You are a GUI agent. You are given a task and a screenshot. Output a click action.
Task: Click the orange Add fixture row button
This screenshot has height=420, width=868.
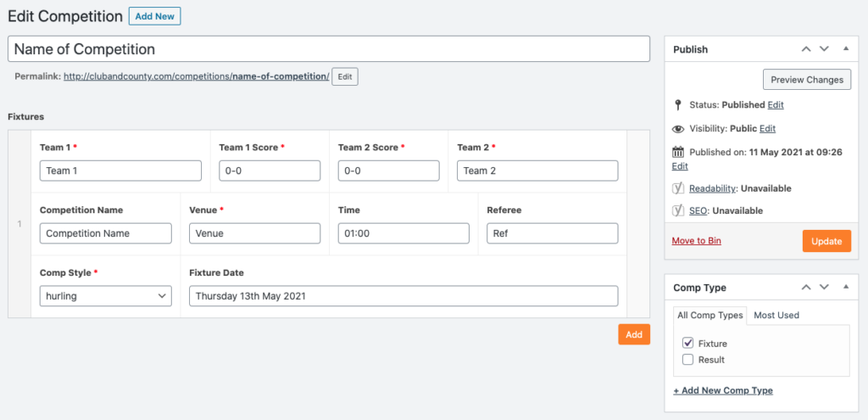pyautogui.click(x=634, y=334)
